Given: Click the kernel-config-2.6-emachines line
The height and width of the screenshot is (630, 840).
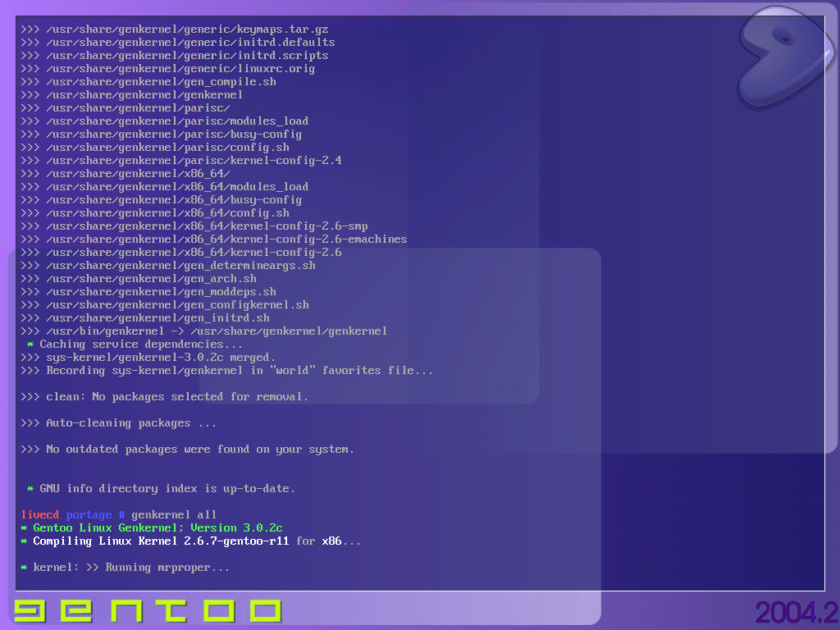Looking at the screenshot, I should [214, 240].
